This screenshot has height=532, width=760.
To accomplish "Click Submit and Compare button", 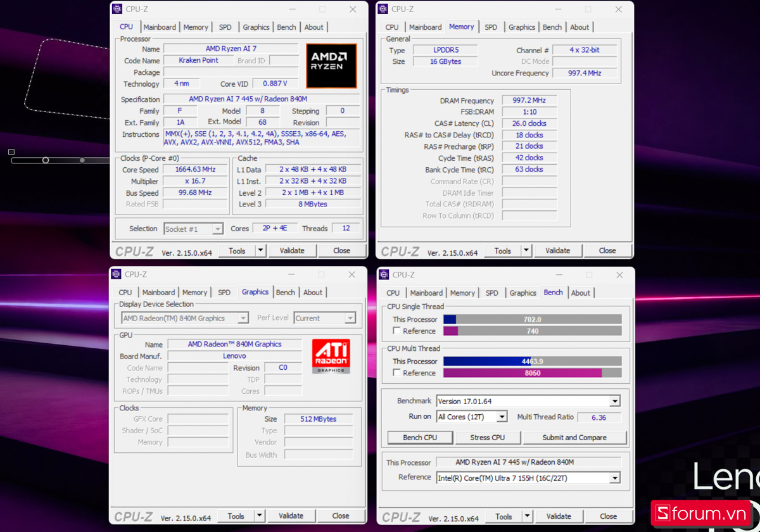I will click(x=574, y=438).
